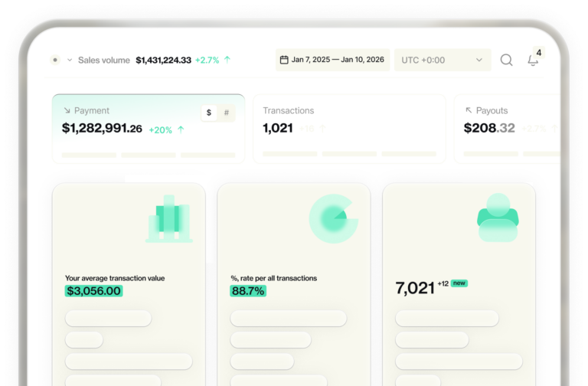Select the Payment summary card

[149, 129]
